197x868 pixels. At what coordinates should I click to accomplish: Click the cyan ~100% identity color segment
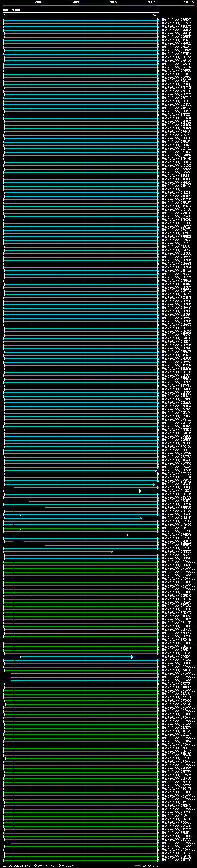175,6
